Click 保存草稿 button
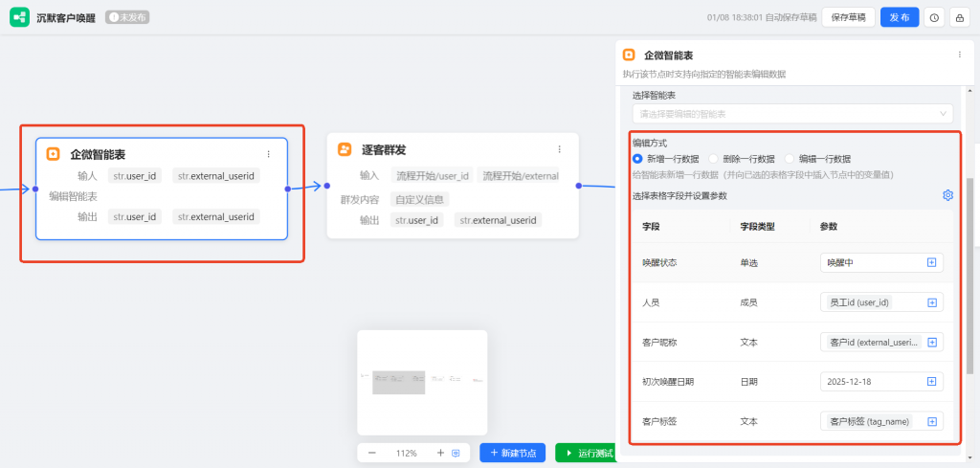The height and width of the screenshot is (468, 980). click(x=848, y=17)
